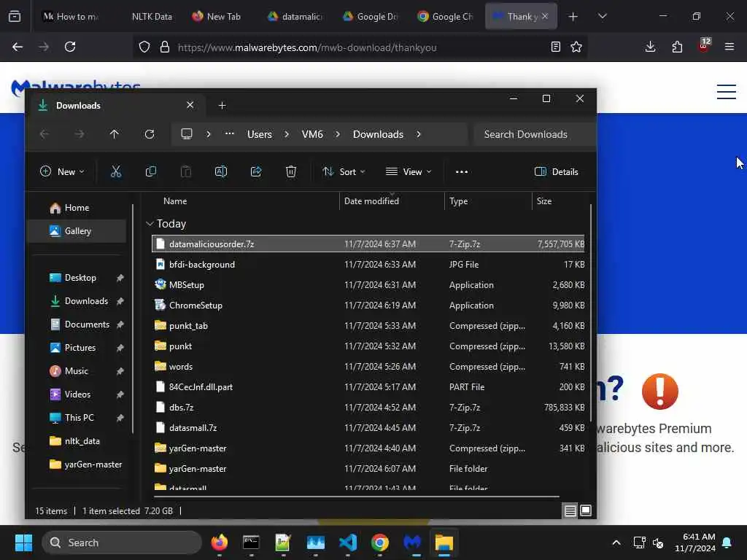
Task: Select the bfdi-background JPG file
Action: (x=368, y=264)
